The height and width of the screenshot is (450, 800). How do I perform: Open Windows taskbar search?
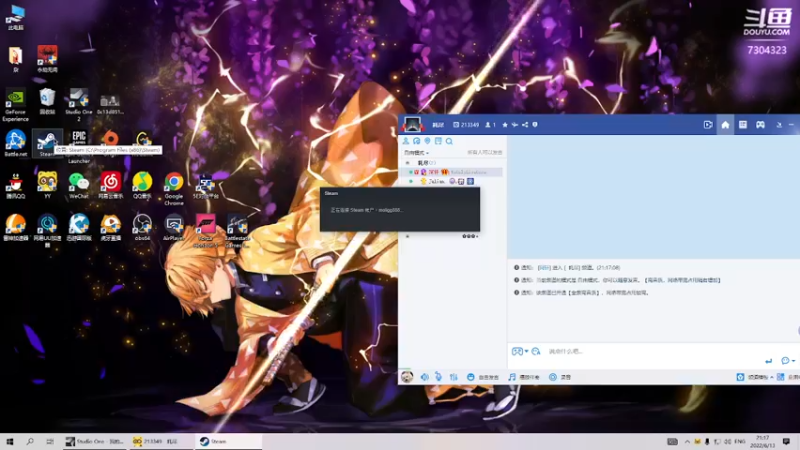[x=30, y=441]
